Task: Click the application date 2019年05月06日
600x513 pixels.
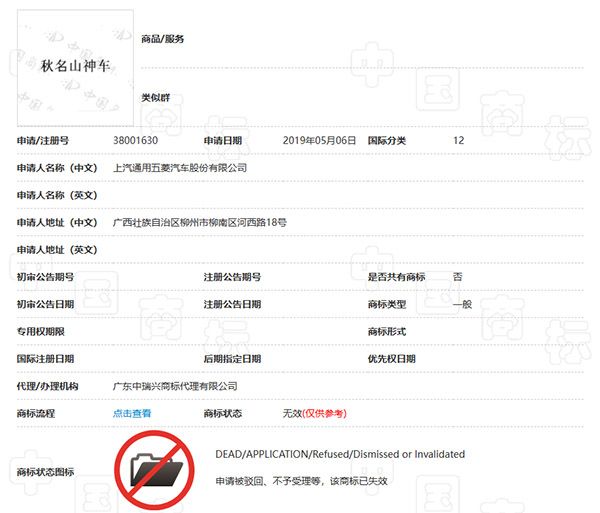Action: (x=319, y=141)
